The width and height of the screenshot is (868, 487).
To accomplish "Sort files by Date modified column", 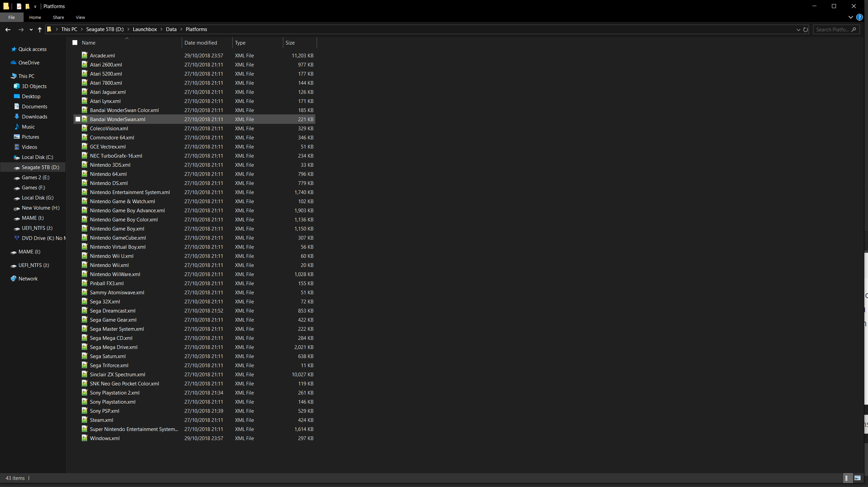I will coord(201,43).
